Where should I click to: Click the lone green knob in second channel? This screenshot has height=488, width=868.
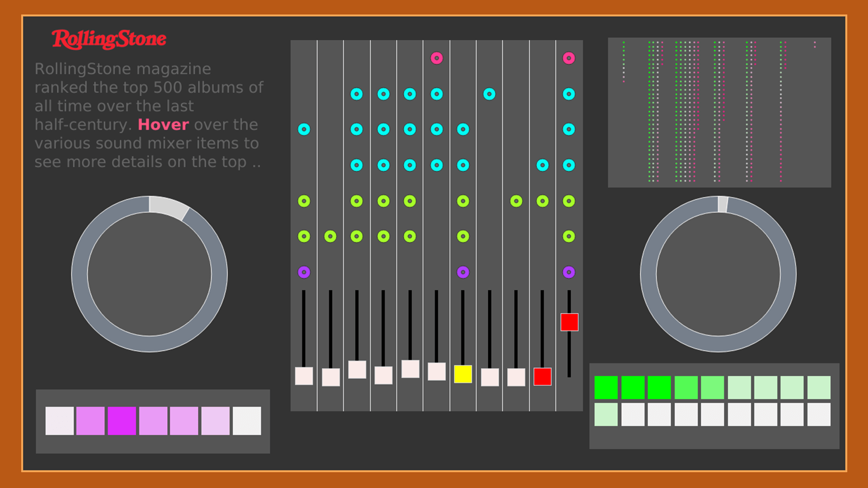pos(330,236)
